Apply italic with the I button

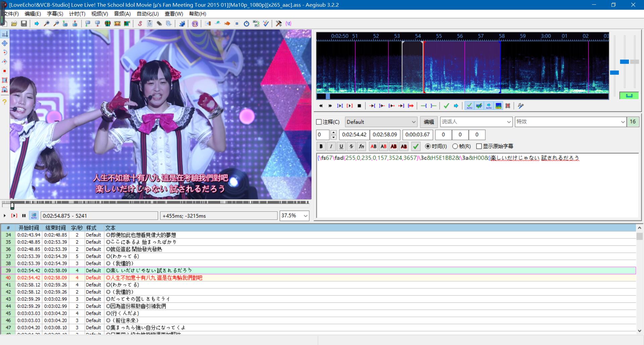331,146
